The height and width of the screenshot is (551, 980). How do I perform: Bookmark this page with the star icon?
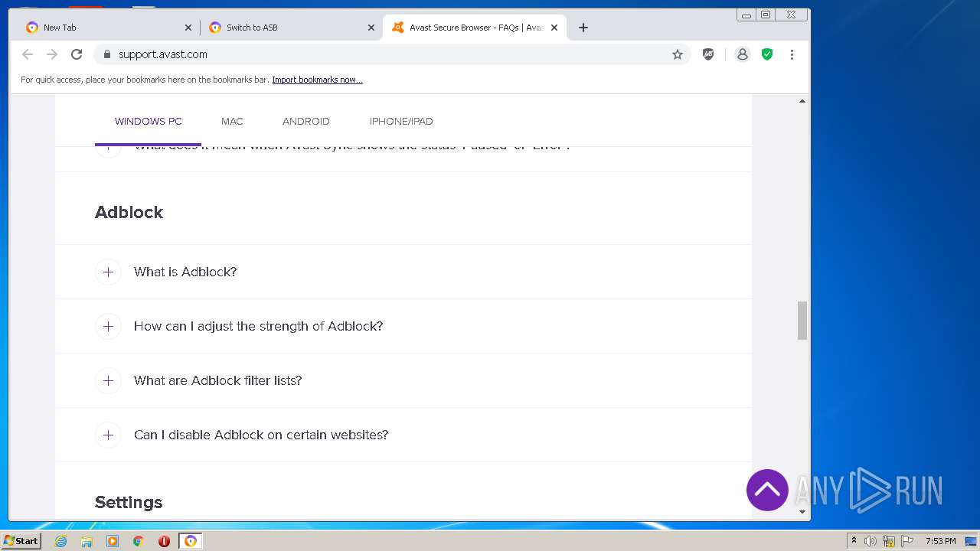coord(678,54)
